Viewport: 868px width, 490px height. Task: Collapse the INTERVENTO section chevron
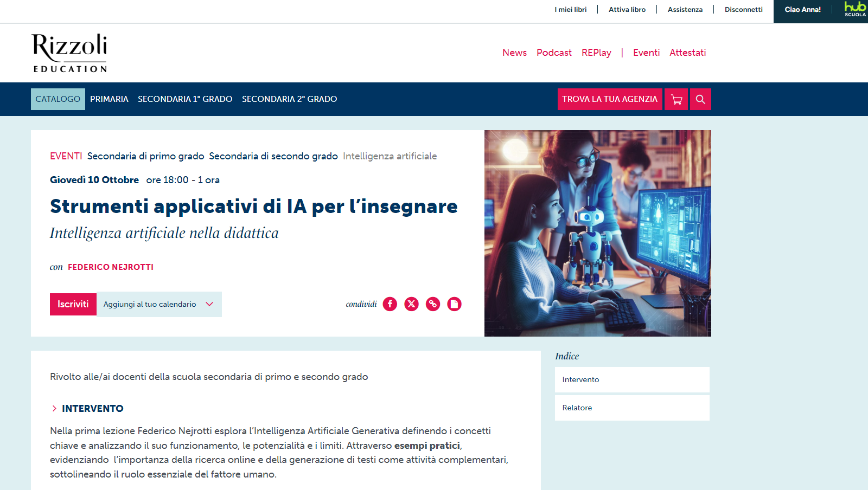tap(54, 409)
